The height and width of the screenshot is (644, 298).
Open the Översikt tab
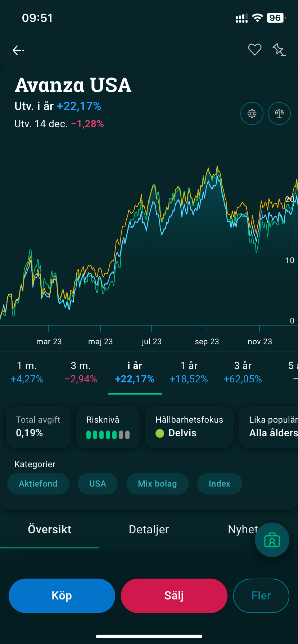click(50, 529)
